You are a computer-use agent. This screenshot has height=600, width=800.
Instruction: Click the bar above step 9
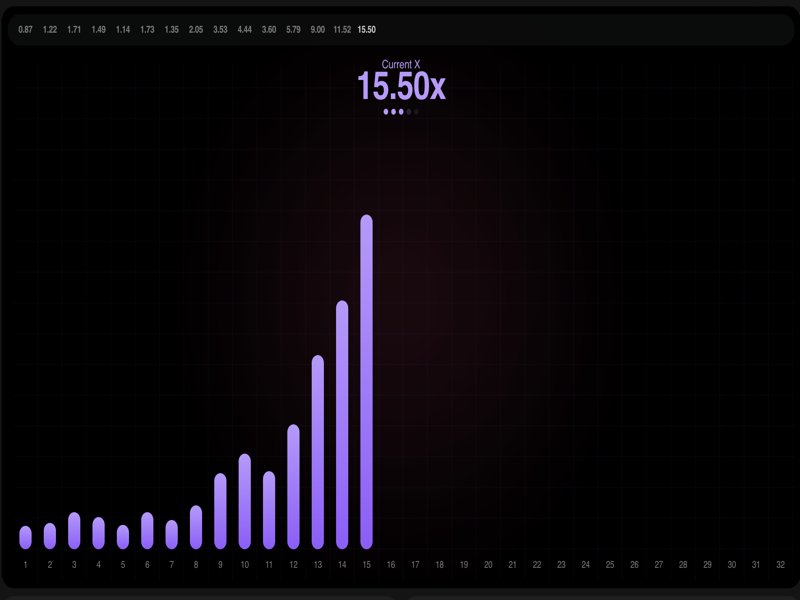pos(220,511)
